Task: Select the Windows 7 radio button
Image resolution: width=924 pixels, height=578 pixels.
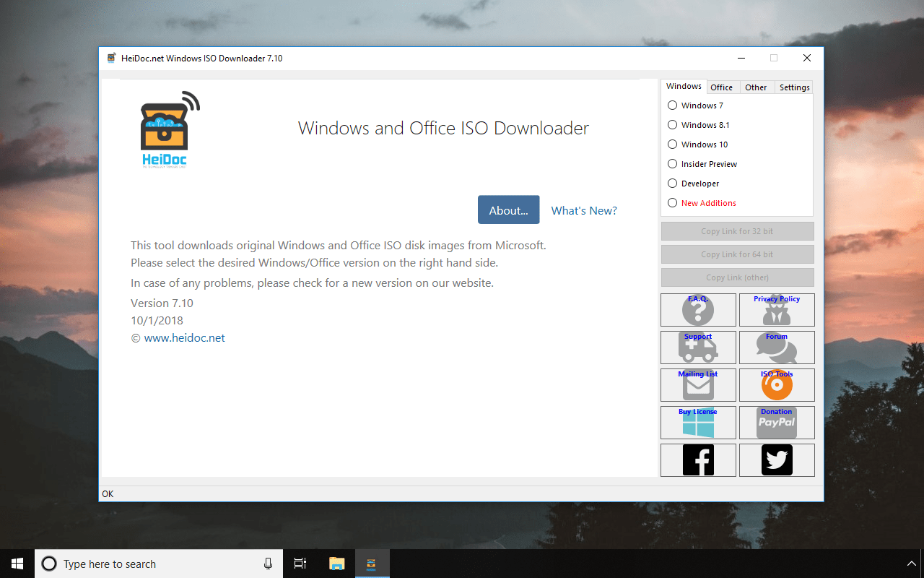Action: click(695, 105)
